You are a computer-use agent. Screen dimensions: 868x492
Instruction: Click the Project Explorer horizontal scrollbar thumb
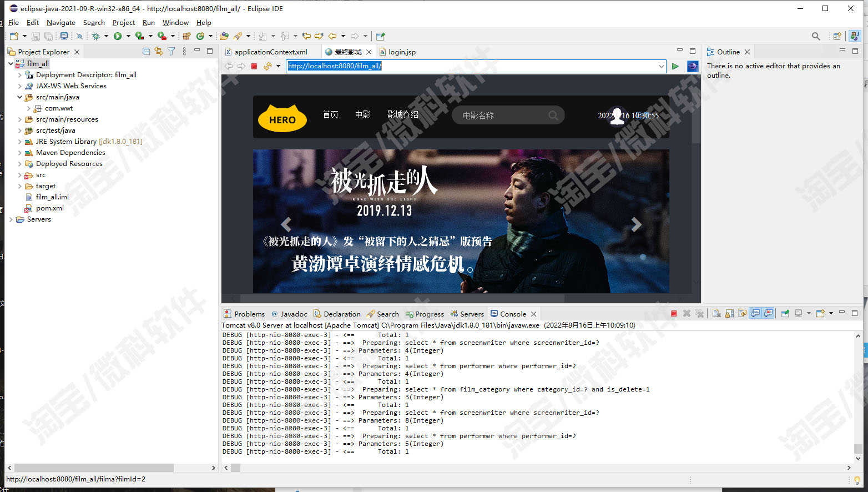tap(93, 468)
